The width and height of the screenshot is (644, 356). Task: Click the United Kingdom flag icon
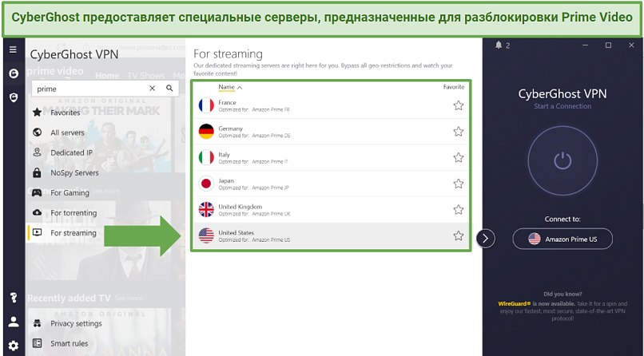pos(206,210)
